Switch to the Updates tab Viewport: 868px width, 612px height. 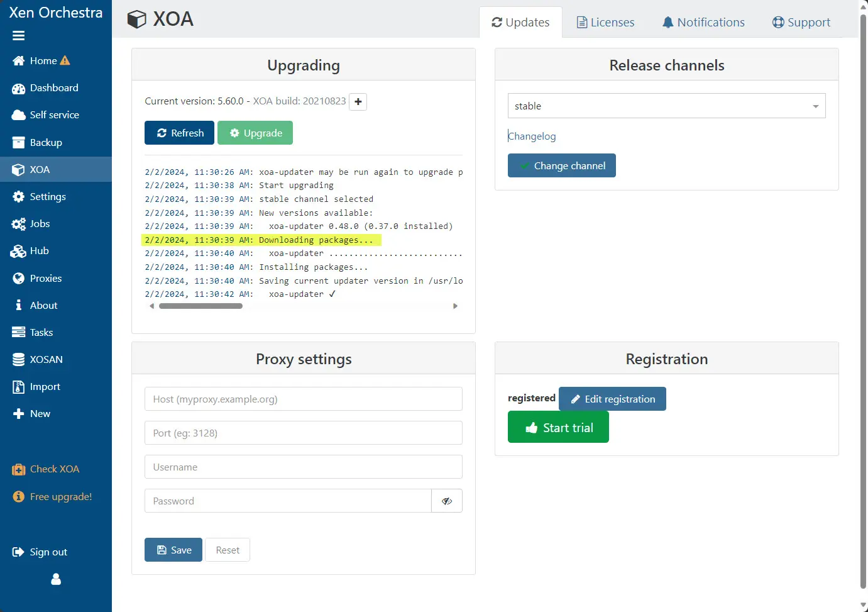pos(520,23)
